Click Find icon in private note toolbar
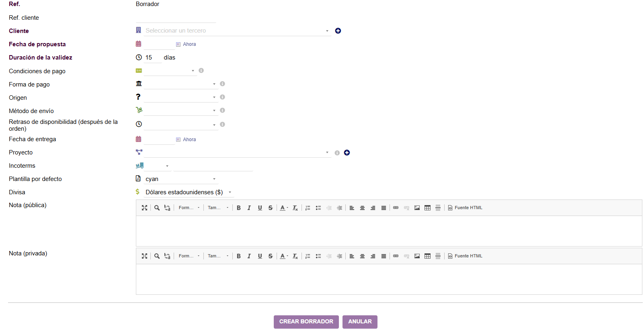This screenshot has width=644, height=329. [157, 256]
